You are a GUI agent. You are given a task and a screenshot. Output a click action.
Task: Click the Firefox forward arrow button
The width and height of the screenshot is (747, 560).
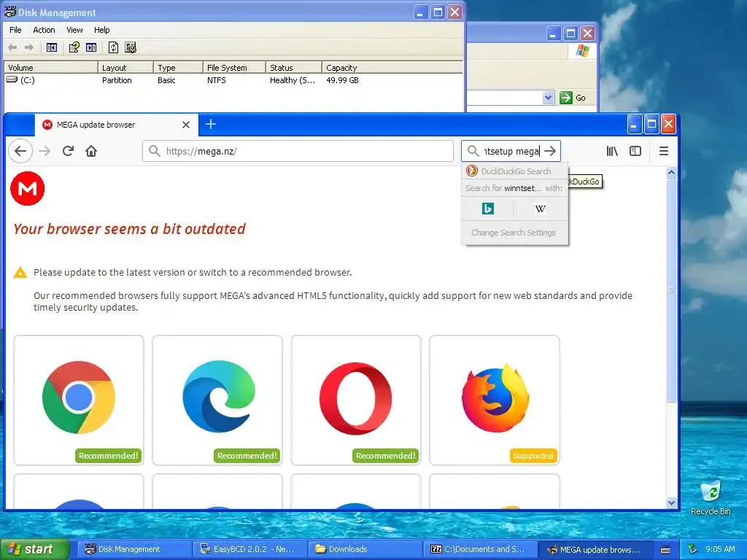pyautogui.click(x=44, y=152)
